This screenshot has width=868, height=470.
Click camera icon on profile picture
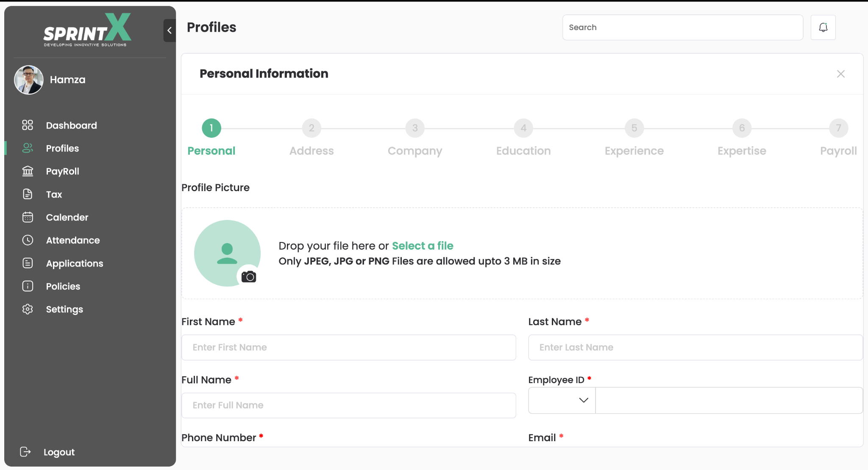[x=249, y=277]
